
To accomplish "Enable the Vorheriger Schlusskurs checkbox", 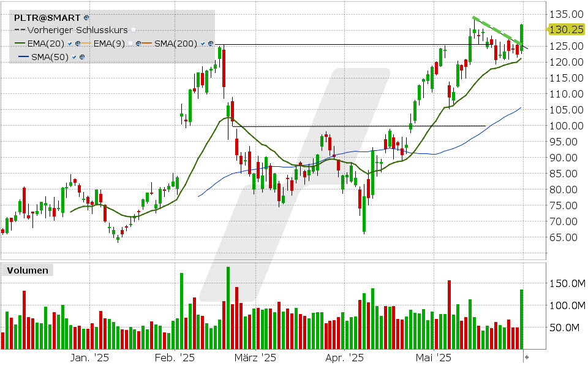I will point(134,30).
